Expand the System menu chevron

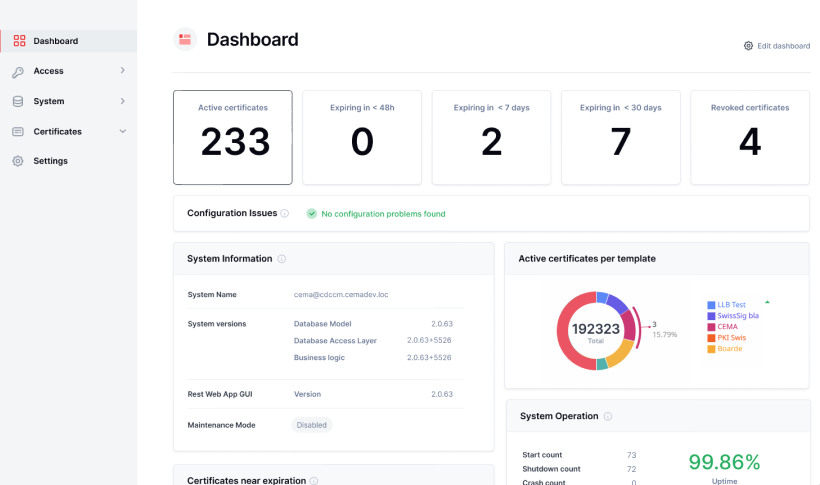(122, 101)
